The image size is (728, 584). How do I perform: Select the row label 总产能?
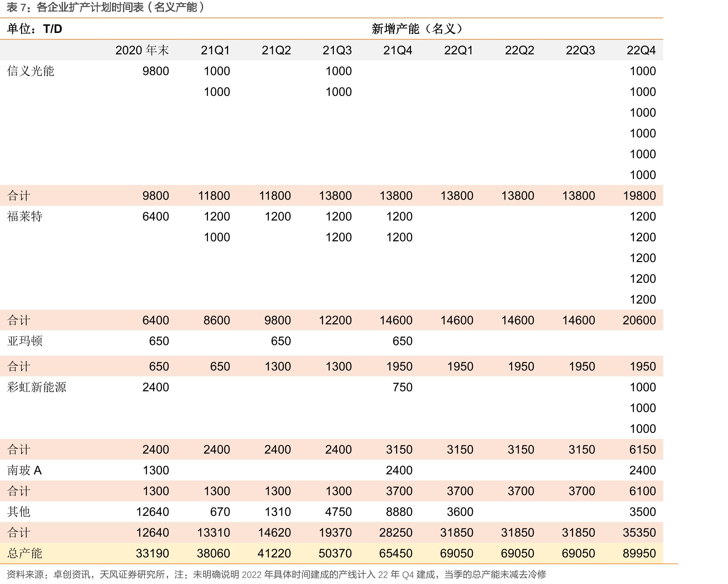[25, 553]
